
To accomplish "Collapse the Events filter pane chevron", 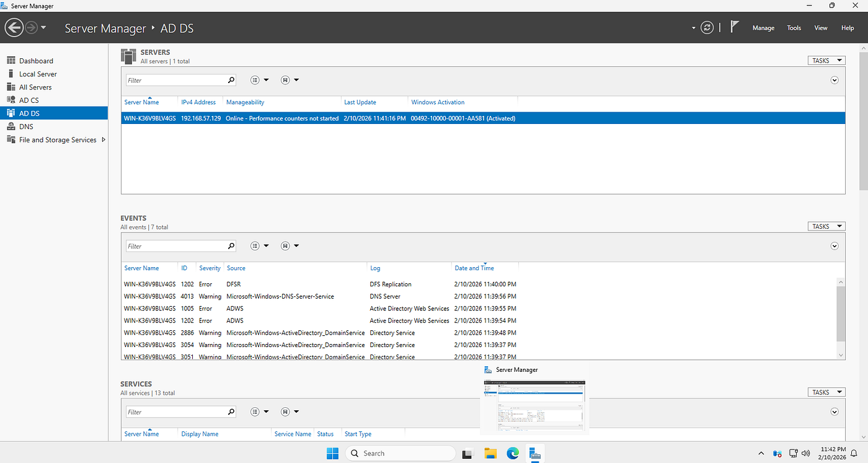I will 835,246.
